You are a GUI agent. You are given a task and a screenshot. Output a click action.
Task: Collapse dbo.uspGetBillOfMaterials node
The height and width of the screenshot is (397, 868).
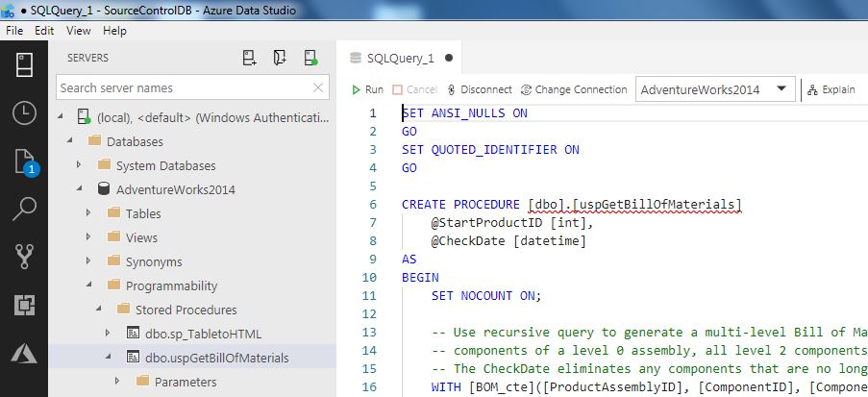108,358
